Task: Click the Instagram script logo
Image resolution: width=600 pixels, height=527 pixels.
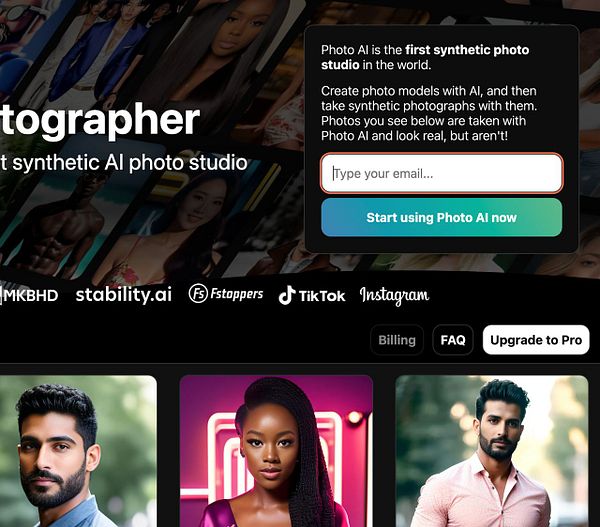Action: [394, 295]
